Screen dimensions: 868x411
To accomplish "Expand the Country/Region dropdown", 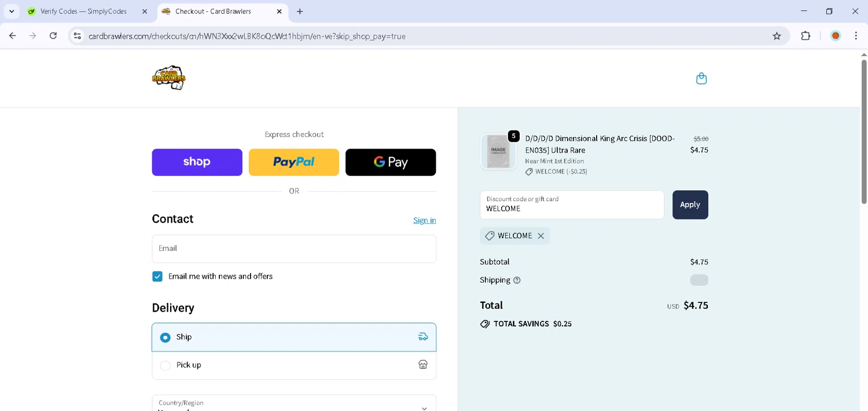I will tap(294, 403).
